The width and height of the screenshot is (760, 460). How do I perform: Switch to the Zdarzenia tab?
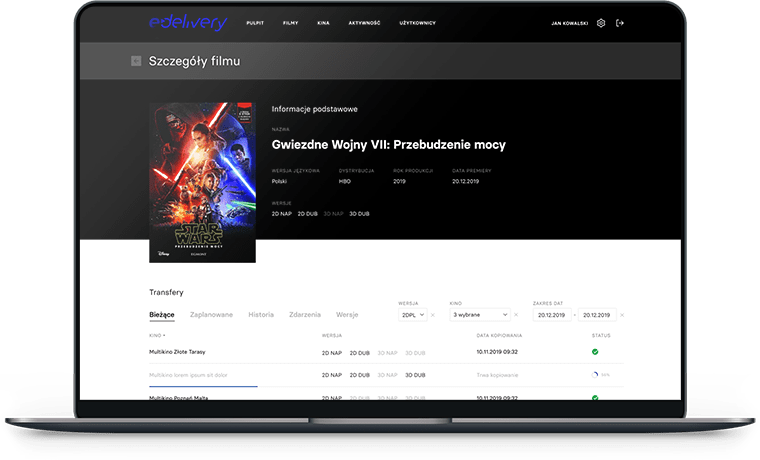(x=305, y=315)
